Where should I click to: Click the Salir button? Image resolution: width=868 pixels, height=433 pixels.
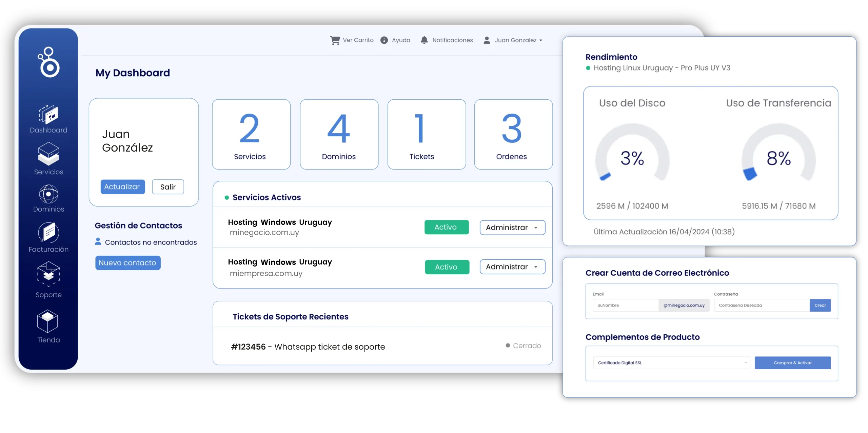(x=168, y=187)
